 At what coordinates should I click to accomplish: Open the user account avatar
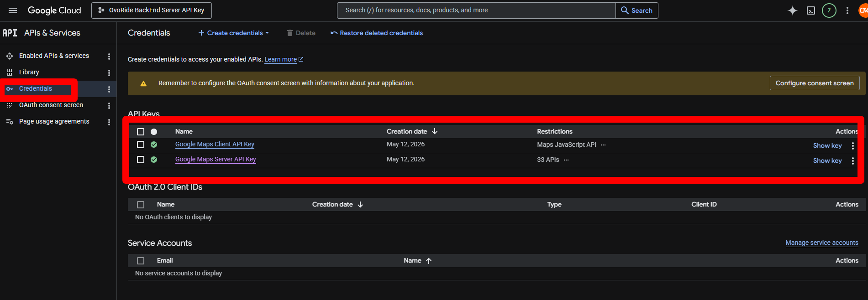pos(863,10)
